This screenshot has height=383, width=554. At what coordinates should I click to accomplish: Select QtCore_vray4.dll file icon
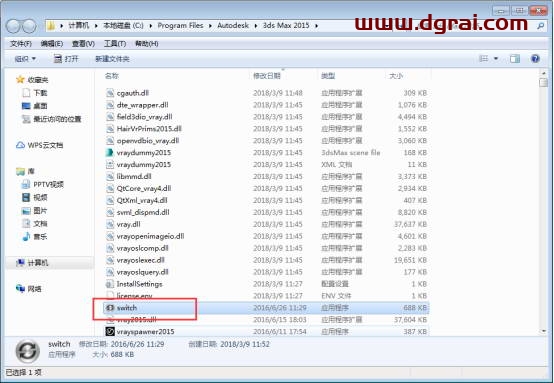tap(110, 188)
